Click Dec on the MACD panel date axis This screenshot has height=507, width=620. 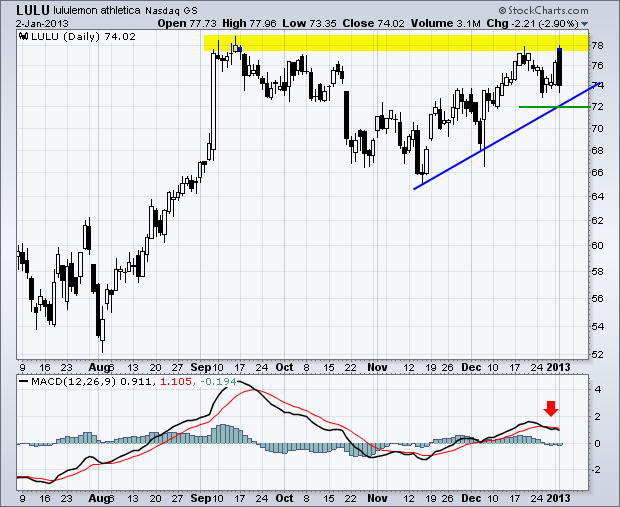coord(471,498)
